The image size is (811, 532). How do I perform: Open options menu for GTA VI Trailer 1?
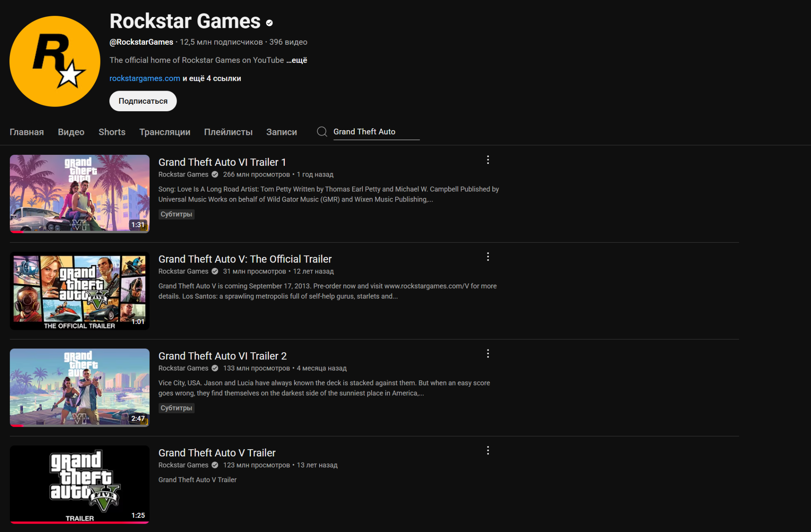(x=488, y=160)
